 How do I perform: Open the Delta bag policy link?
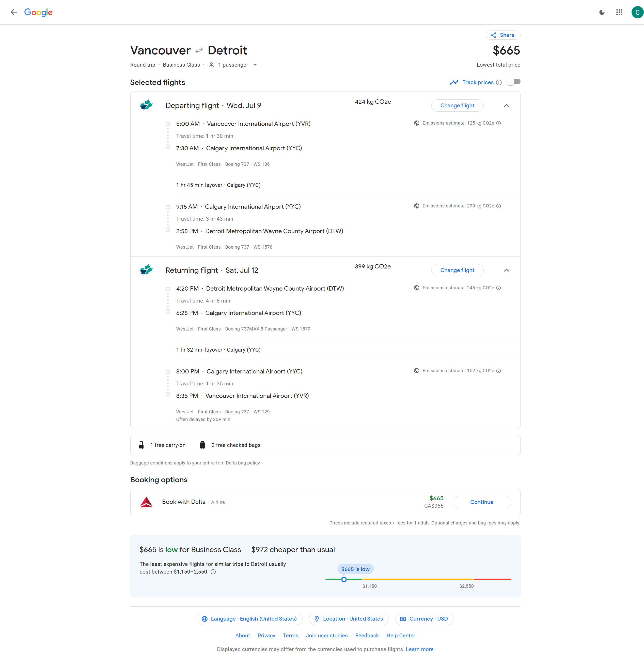point(243,463)
